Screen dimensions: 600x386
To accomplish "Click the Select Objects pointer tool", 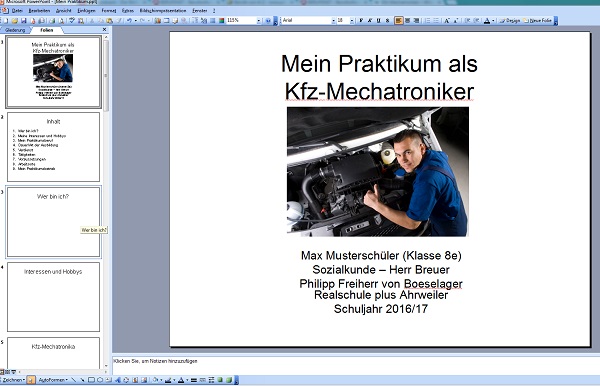I will tap(31, 380).
